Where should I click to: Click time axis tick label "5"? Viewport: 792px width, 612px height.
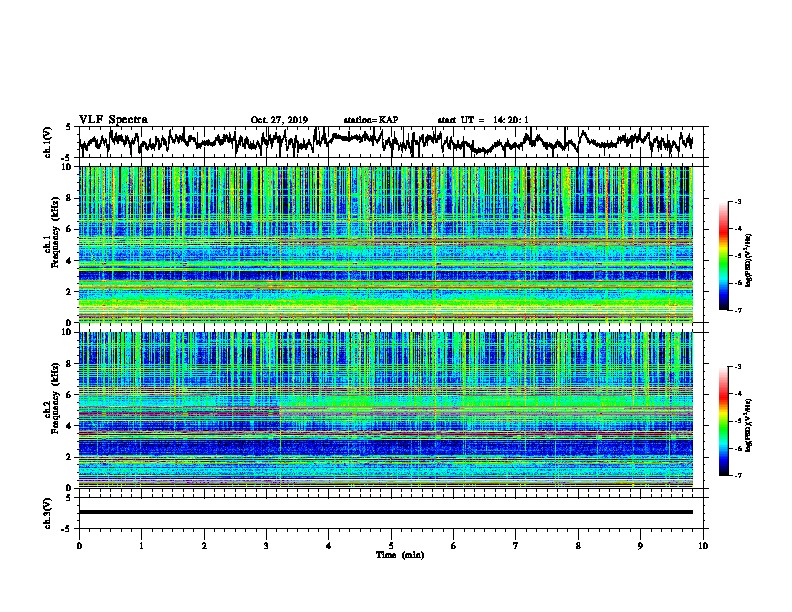tap(391, 546)
